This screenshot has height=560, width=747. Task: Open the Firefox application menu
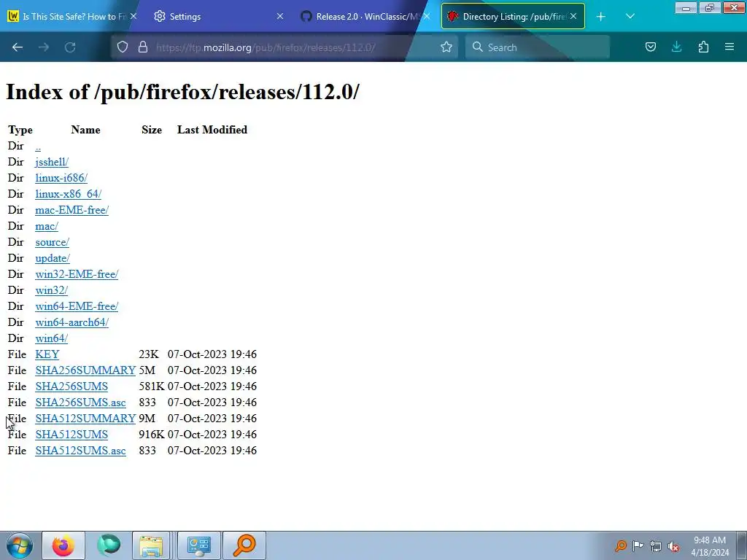729,47
